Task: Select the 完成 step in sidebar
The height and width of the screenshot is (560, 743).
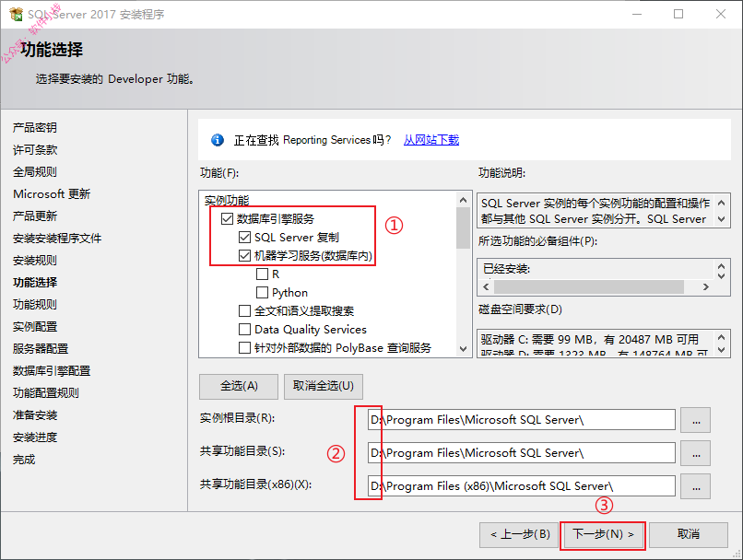Action: pos(24,460)
